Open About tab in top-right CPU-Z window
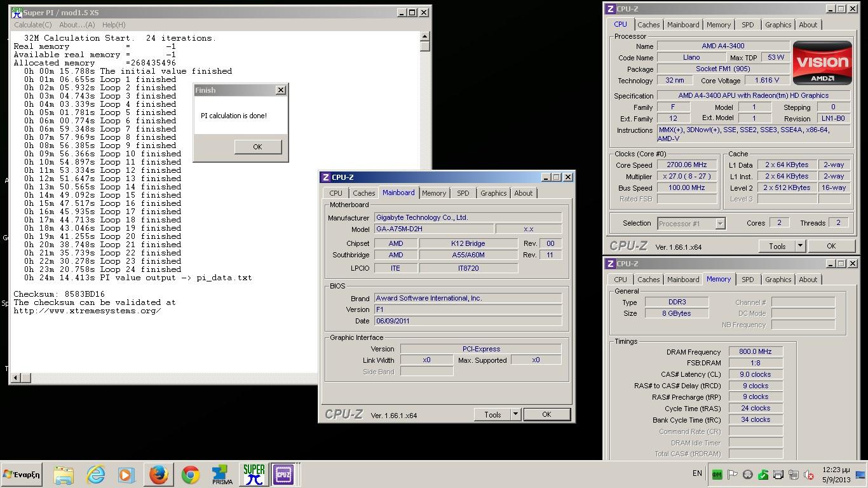 808,25
